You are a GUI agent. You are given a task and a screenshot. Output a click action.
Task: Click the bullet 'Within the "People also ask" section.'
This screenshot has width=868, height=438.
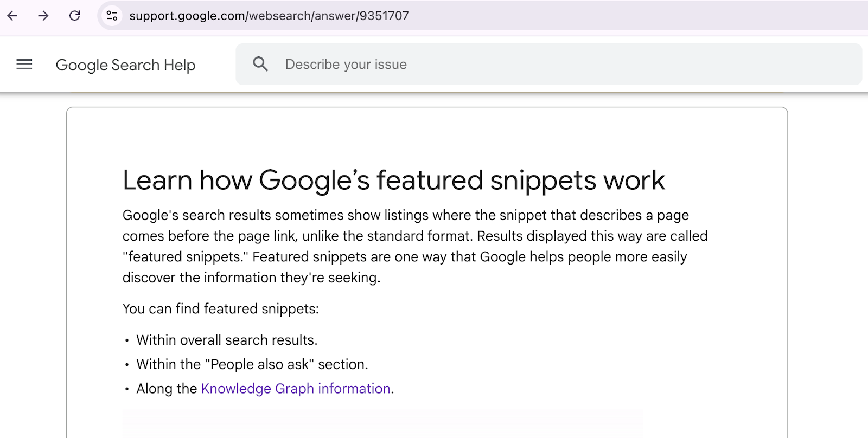pyautogui.click(x=252, y=364)
